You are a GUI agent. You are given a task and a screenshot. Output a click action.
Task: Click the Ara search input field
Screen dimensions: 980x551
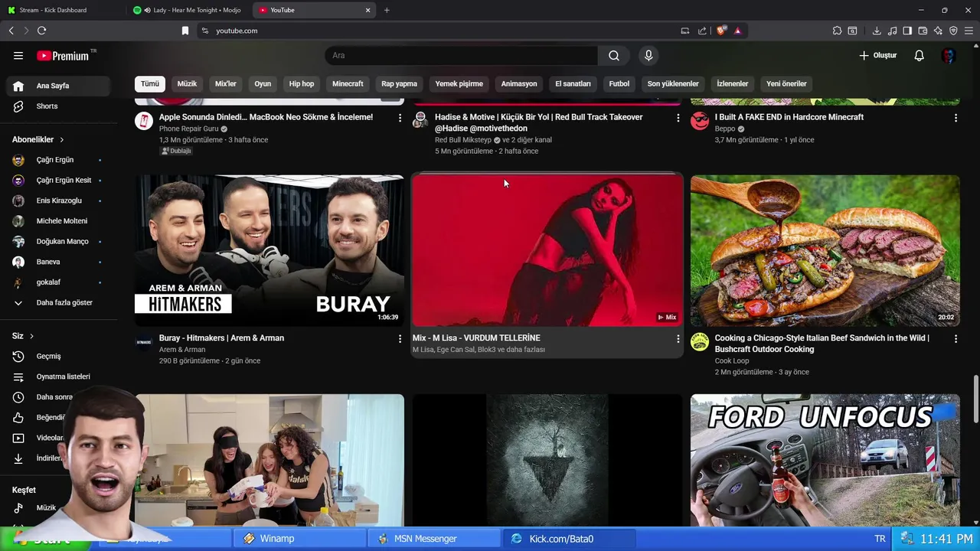[462, 56]
